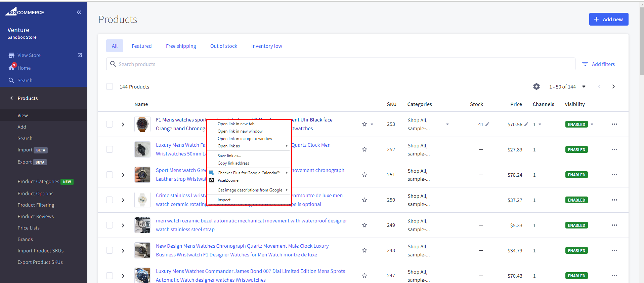Open visibility dropdown beside first ENABLED badge

click(592, 124)
